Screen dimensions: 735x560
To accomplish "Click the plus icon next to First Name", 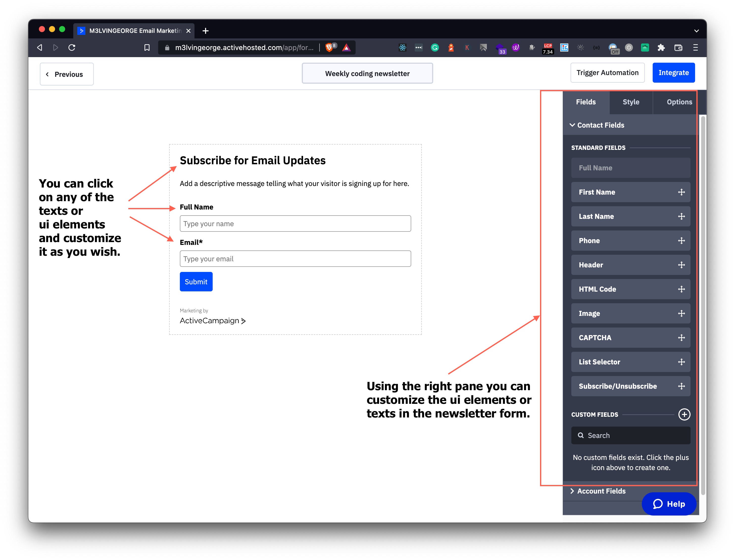I will click(681, 192).
